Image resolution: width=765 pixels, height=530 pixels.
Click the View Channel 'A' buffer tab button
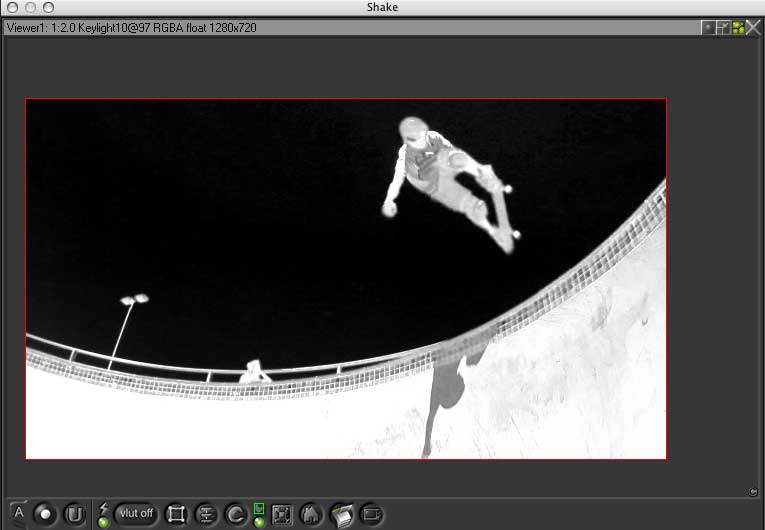(19, 512)
